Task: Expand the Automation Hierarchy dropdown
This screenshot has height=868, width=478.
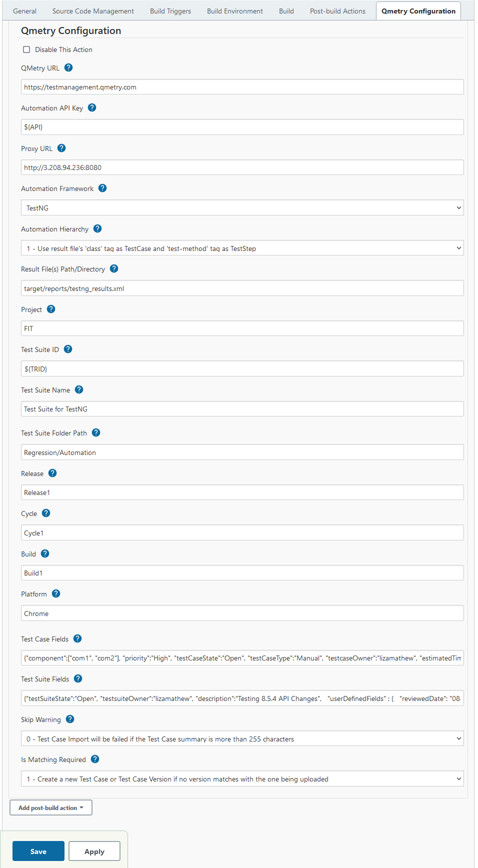Action: click(x=242, y=248)
